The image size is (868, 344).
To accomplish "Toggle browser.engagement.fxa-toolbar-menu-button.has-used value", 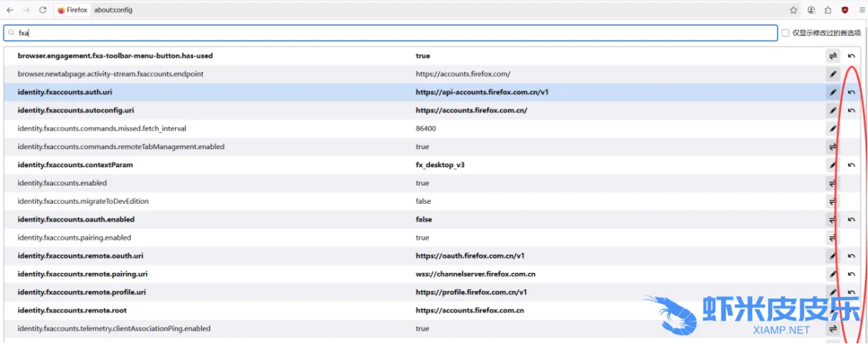I will [x=833, y=56].
